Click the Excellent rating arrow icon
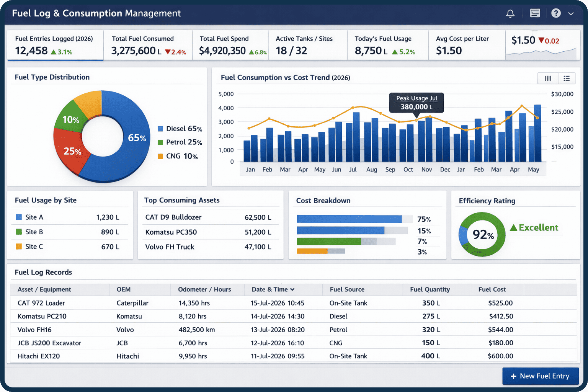 [514, 227]
